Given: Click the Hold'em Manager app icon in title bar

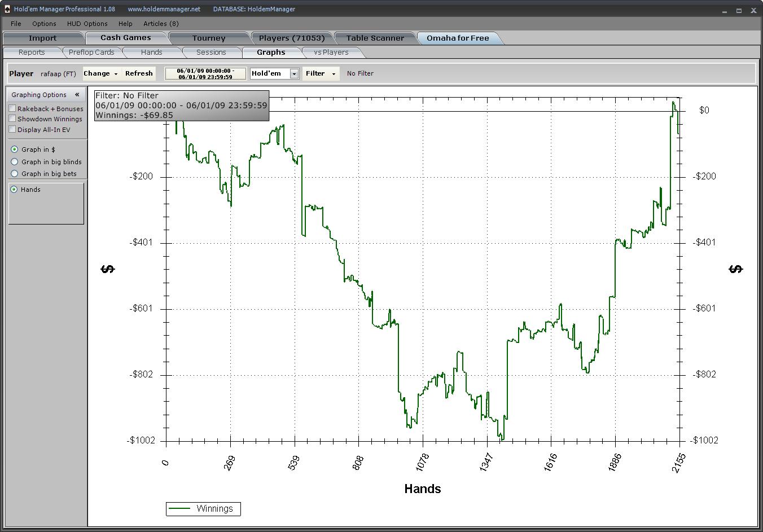Looking at the screenshot, I should pyautogui.click(x=7, y=9).
